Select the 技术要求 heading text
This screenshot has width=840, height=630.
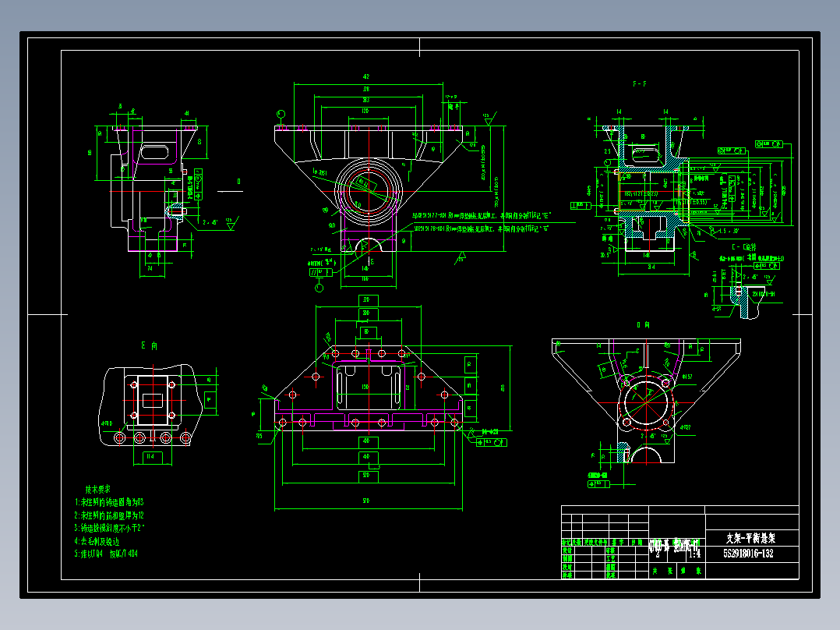(x=98, y=490)
